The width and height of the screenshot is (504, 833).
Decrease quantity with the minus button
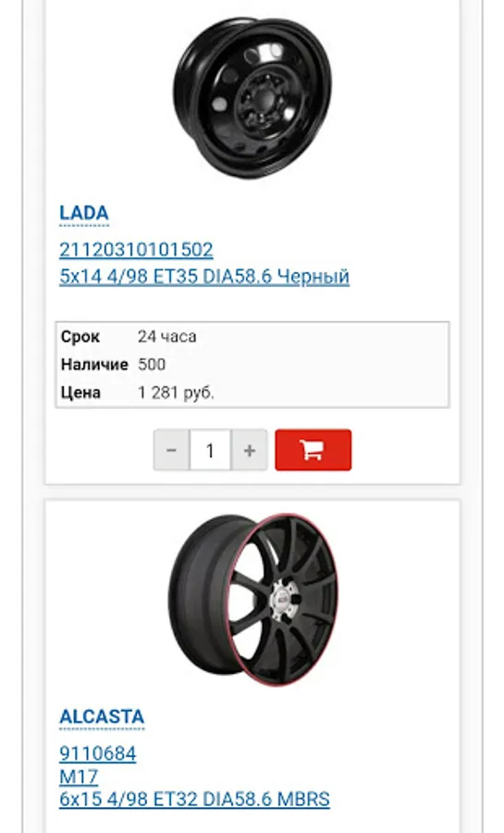click(171, 451)
